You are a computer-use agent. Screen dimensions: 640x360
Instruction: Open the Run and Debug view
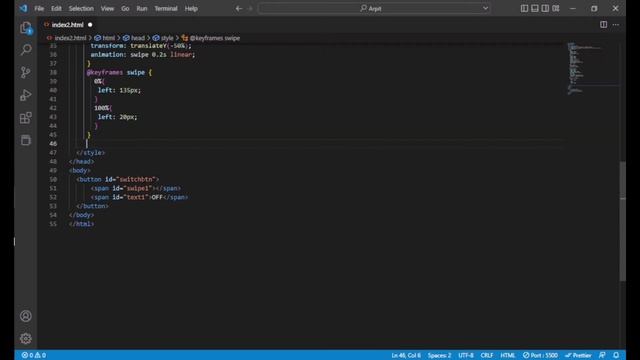click(x=26, y=95)
